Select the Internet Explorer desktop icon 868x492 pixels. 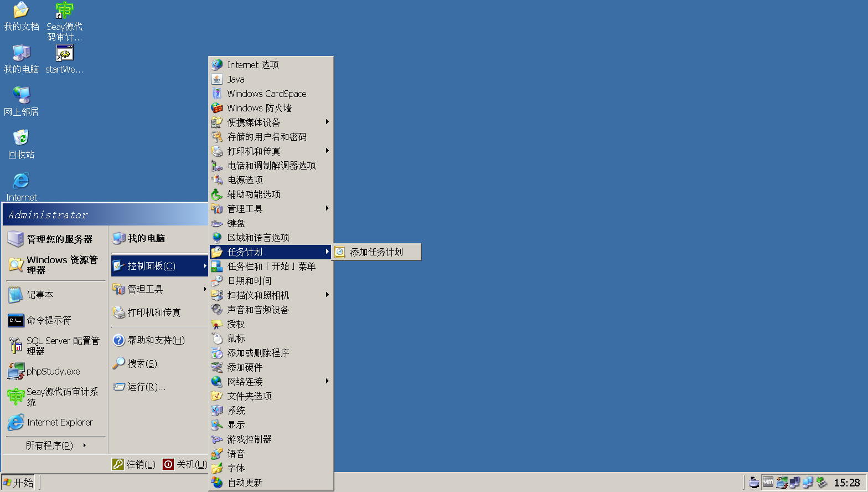tap(21, 187)
